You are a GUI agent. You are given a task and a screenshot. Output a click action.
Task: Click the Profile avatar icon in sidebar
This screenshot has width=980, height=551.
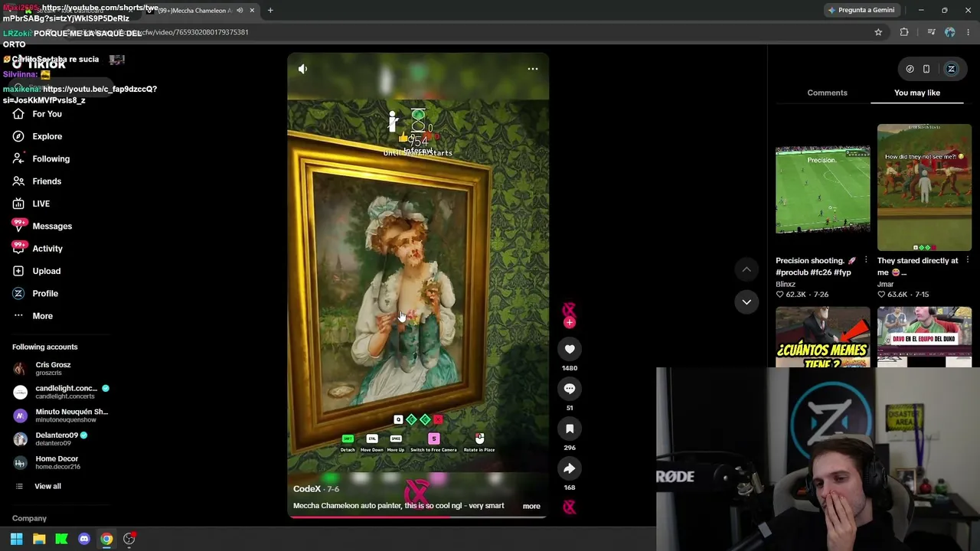point(18,293)
